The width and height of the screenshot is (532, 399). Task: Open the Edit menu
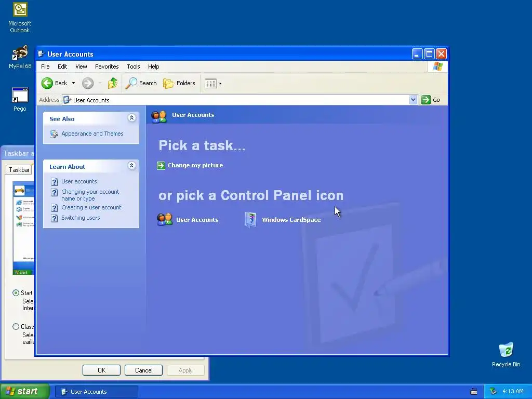point(62,66)
